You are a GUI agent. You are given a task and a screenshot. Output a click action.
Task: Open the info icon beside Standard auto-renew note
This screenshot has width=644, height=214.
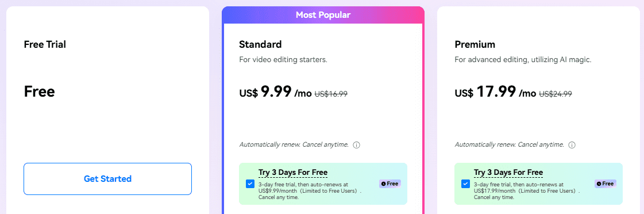(357, 145)
